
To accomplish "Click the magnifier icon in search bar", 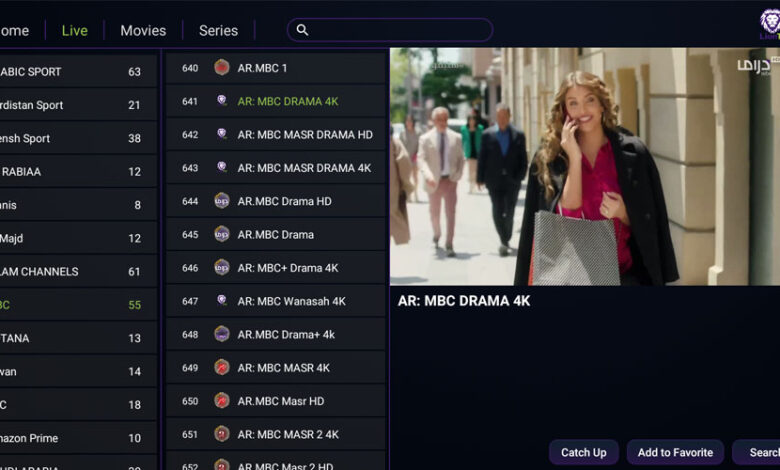I will coord(302,30).
